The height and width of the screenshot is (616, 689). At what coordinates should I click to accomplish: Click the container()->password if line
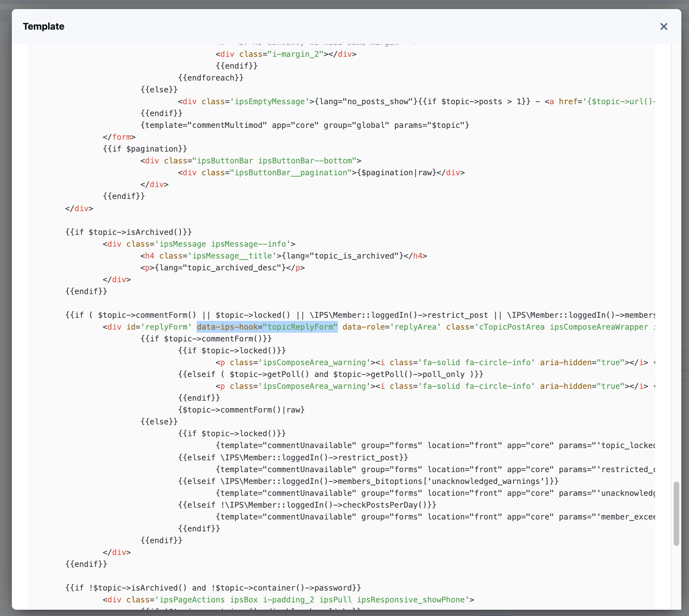pos(213,588)
